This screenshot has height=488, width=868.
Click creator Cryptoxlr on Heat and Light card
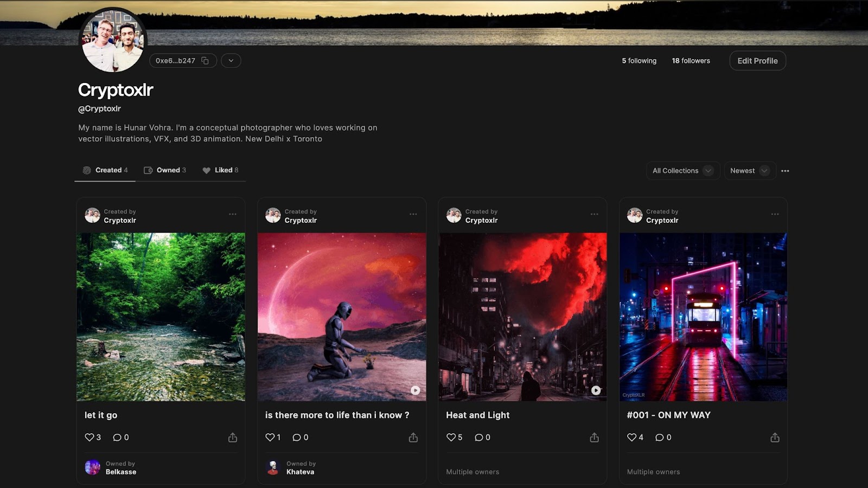tap(481, 220)
